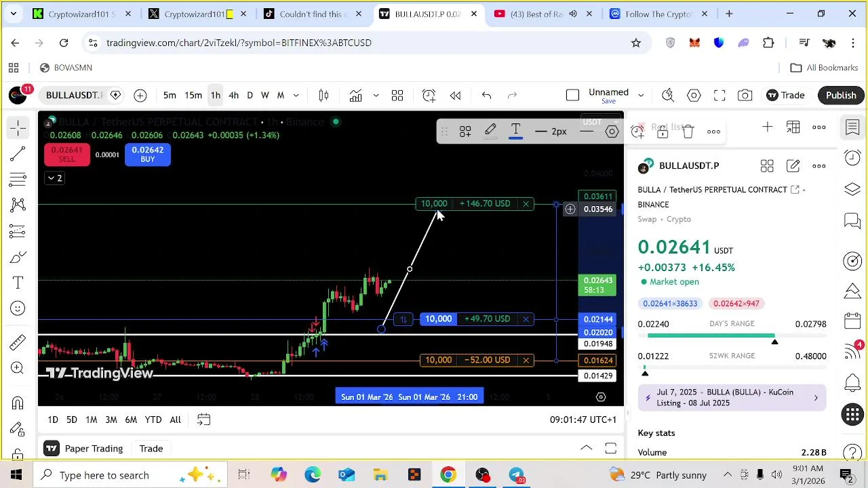The image size is (868, 488).
Task: Activate the zoom in tool
Action: coord(18,368)
